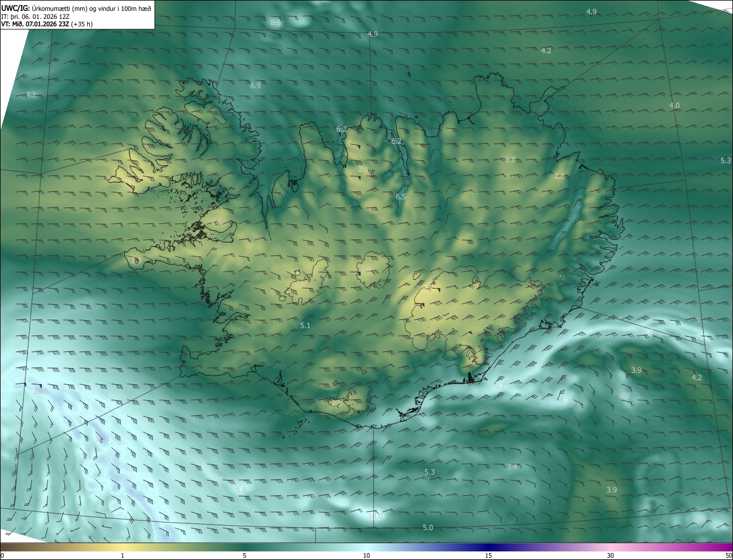733x560 pixels.
Task: Click the 6.5 value label on the map
Action: [x=401, y=196]
